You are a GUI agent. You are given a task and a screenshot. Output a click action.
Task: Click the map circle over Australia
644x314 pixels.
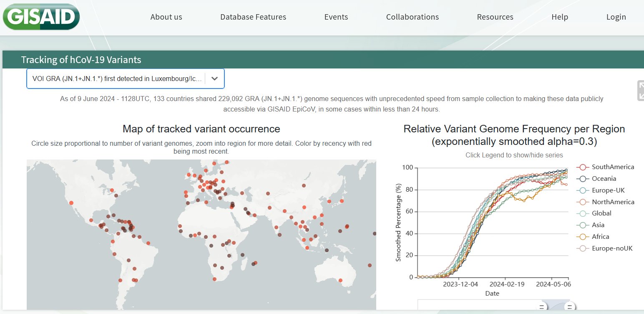click(341, 280)
